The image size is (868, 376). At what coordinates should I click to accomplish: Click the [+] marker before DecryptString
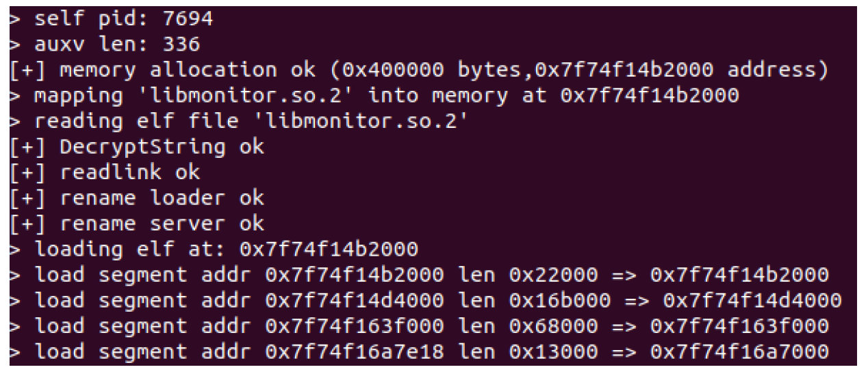[22, 147]
